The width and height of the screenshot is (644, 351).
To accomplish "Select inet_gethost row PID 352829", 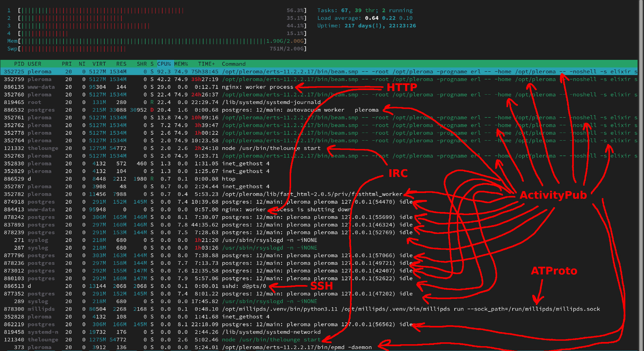I will click(319, 171).
